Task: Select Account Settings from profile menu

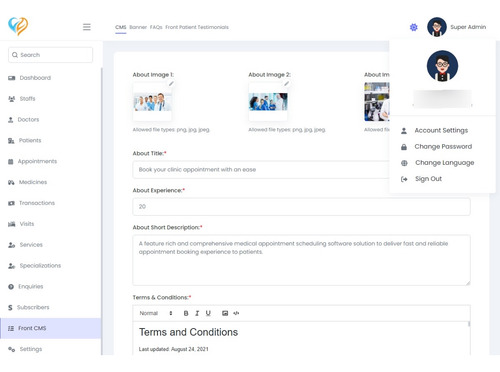Action: [x=441, y=130]
